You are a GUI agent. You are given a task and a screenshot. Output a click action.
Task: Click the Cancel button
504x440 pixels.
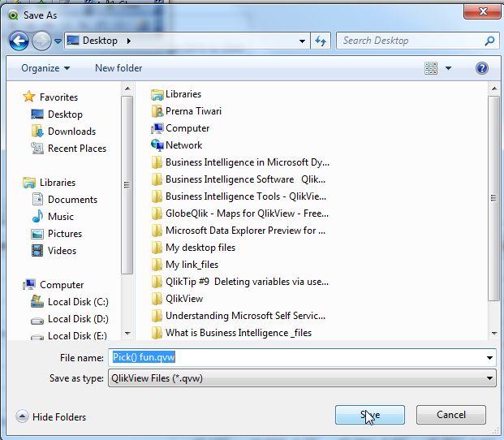[x=451, y=415]
